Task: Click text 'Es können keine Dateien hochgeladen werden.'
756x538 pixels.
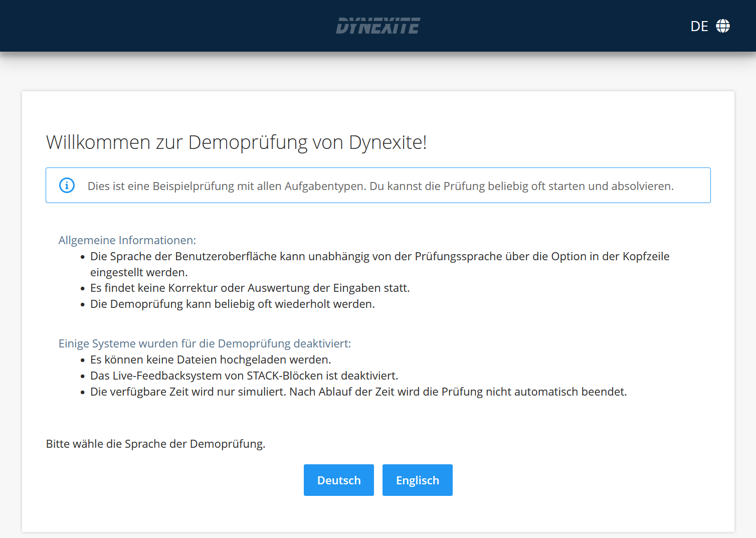Action: pyautogui.click(x=211, y=360)
